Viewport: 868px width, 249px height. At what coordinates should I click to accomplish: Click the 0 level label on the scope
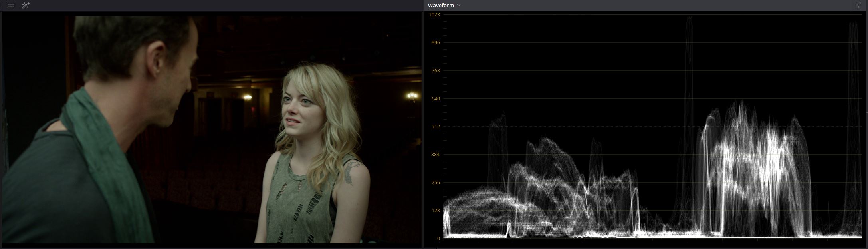[x=438, y=239]
